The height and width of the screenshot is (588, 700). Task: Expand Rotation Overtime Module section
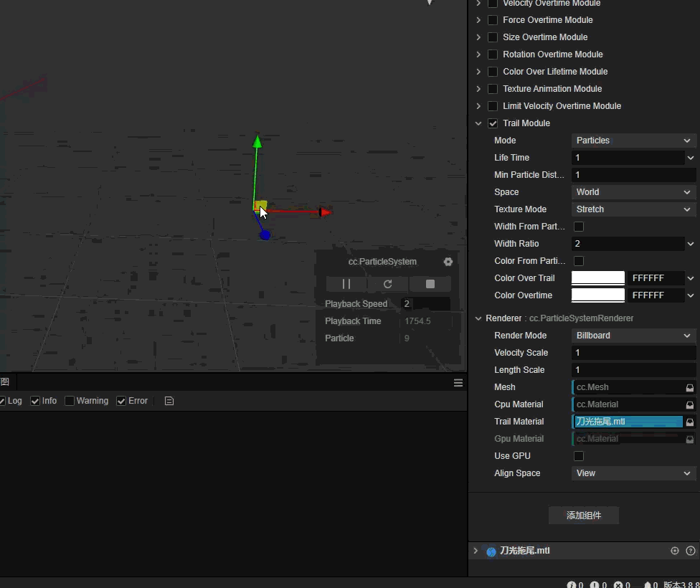coord(478,54)
